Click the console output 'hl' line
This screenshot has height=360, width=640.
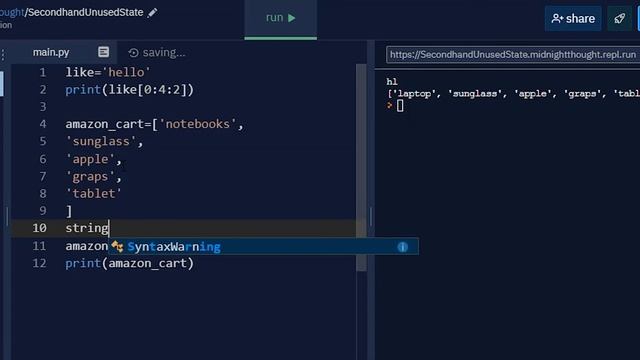click(x=392, y=82)
